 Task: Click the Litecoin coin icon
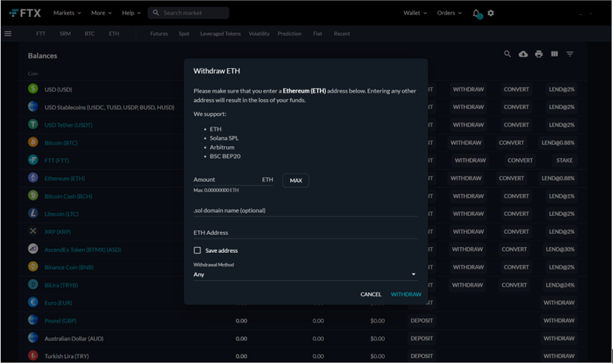(x=33, y=213)
